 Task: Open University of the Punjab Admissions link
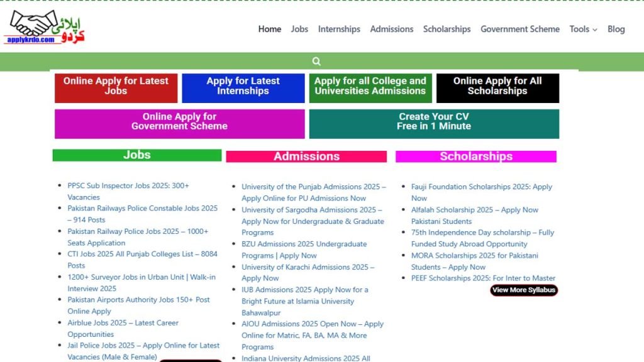313,187
